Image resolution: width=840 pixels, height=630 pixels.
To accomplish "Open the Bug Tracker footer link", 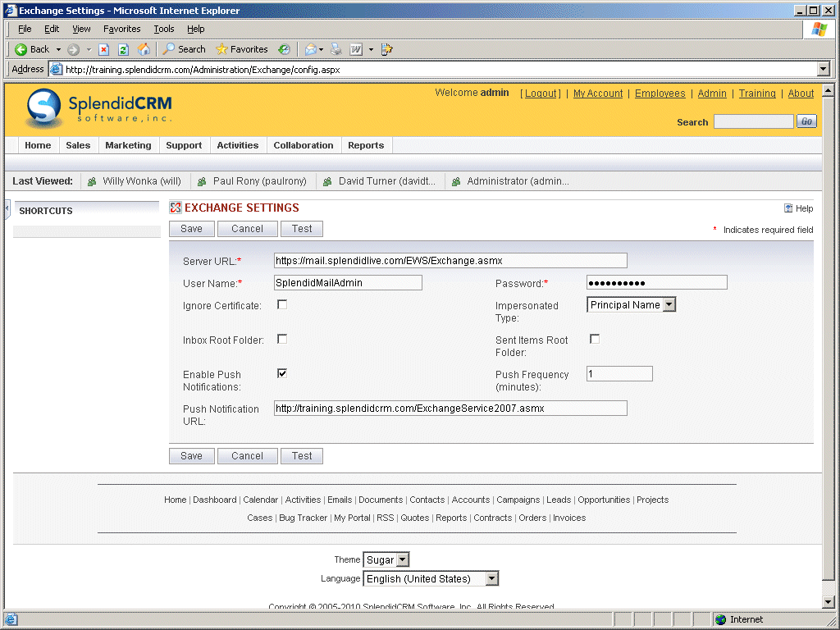I will [304, 518].
